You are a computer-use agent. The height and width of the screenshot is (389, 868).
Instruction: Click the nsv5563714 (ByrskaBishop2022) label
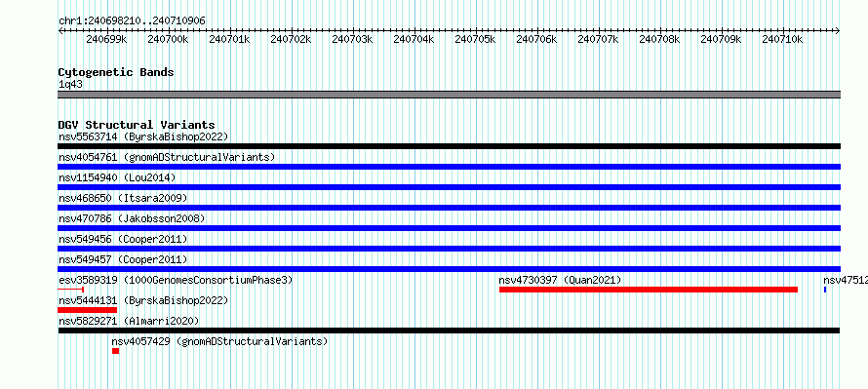143,136
